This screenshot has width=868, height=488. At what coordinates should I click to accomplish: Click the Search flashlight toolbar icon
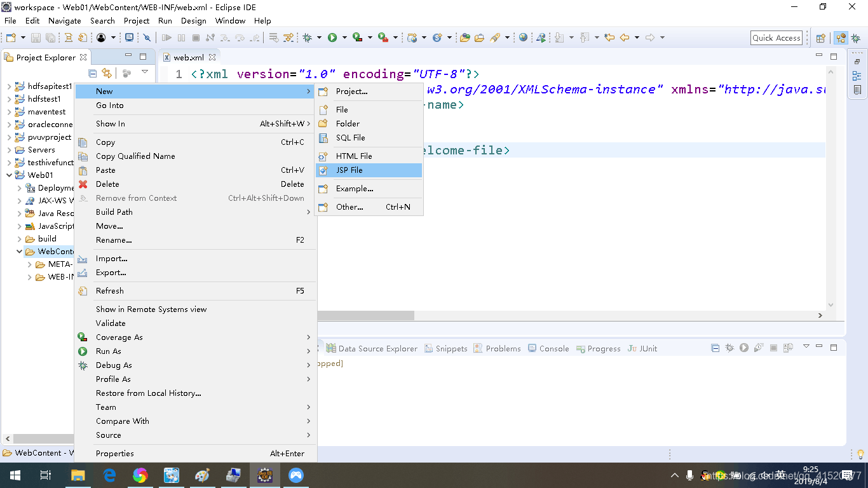pos(495,37)
